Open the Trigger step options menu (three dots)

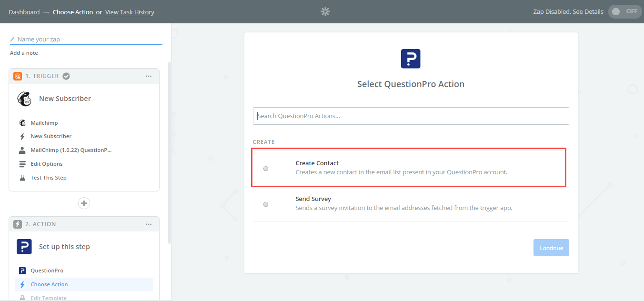[x=149, y=76]
